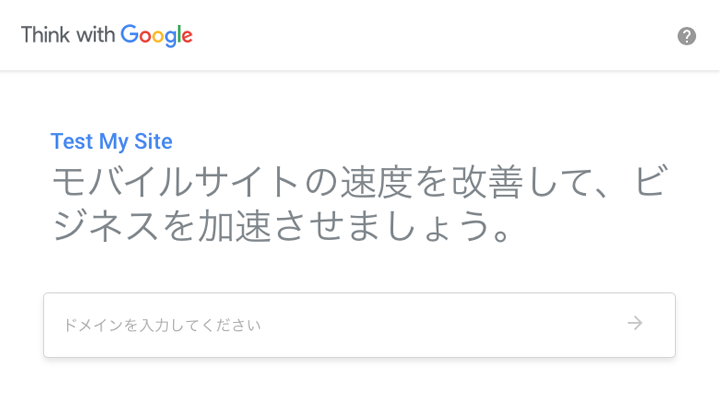Click the word 'Think' in the header

[45, 35]
